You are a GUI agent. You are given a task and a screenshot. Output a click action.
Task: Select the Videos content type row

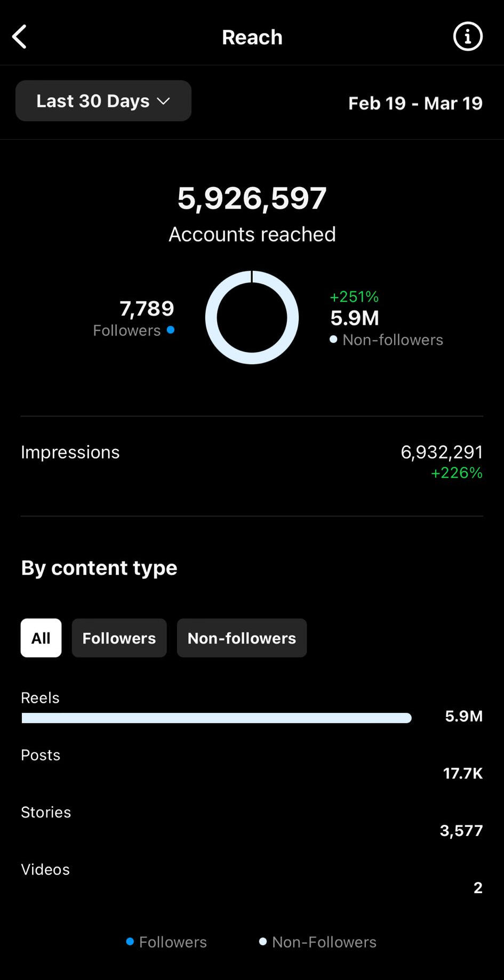[252, 879]
